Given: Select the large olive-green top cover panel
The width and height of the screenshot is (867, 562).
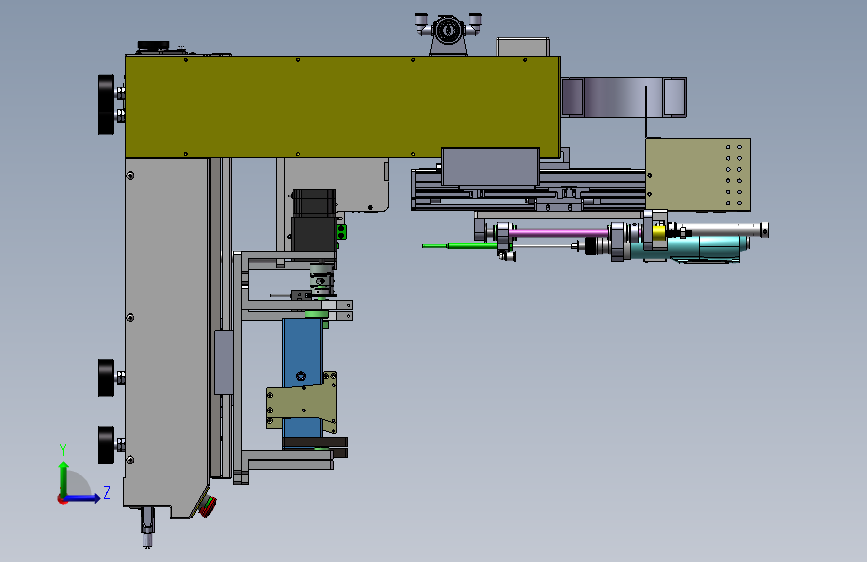Looking at the screenshot, I should tap(343, 107).
